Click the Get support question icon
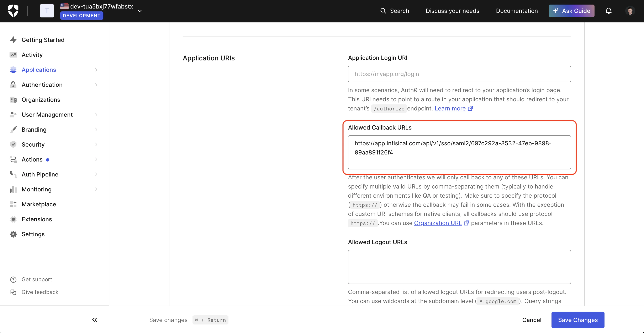 (13, 280)
